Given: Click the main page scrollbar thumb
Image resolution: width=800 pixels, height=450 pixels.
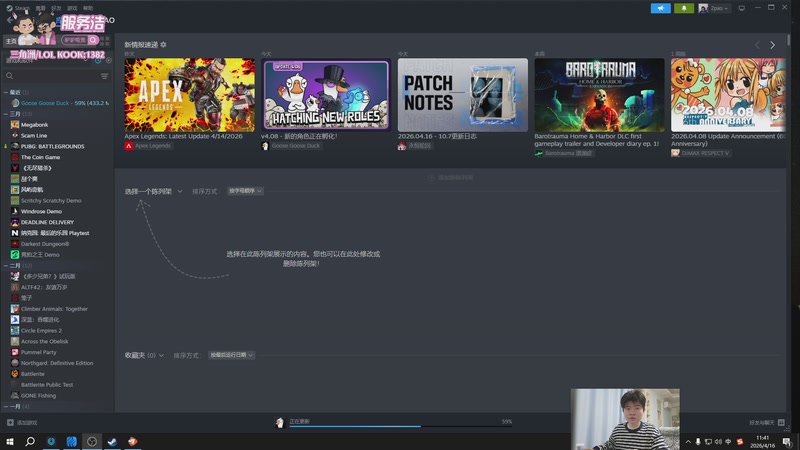Looking at the screenshot, I should (789, 40).
